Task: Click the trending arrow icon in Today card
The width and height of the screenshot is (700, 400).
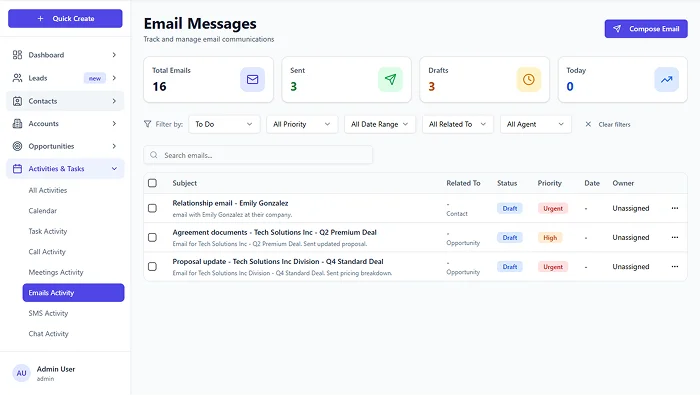Action: point(667,79)
